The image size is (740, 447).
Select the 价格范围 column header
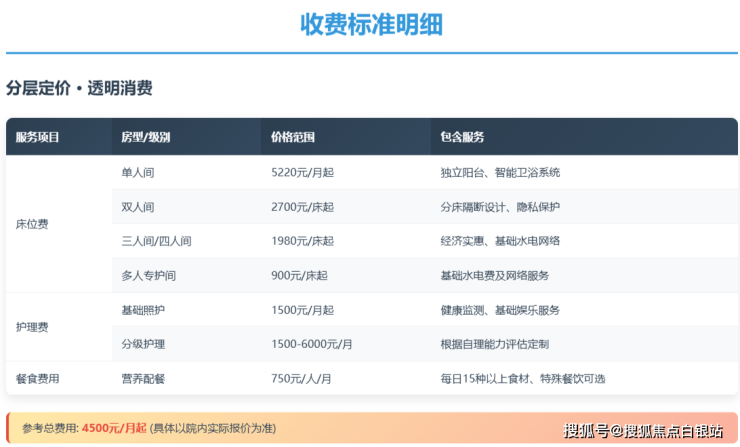(x=293, y=137)
